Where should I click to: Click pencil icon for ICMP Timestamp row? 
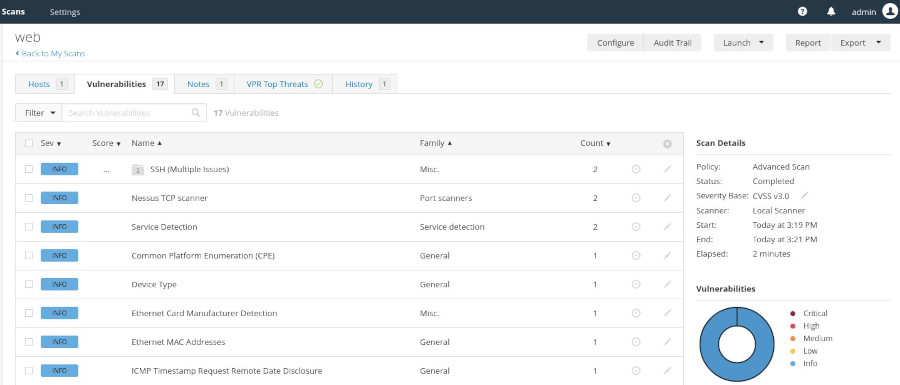tap(667, 371)
